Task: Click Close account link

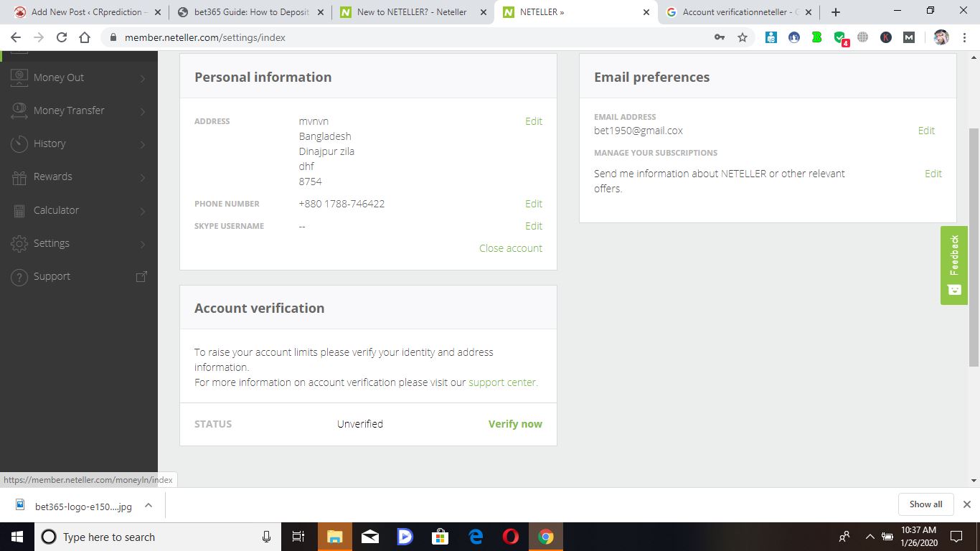Action: pos(511,248)
